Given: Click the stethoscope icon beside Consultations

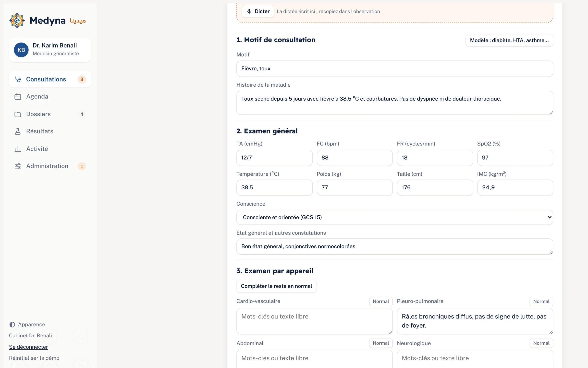Looking at the screenshot, I should 18,79.
